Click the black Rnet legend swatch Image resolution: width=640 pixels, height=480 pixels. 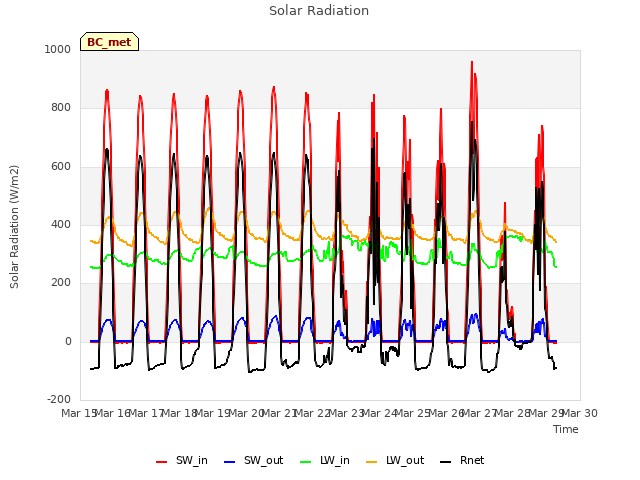(446, 462)
